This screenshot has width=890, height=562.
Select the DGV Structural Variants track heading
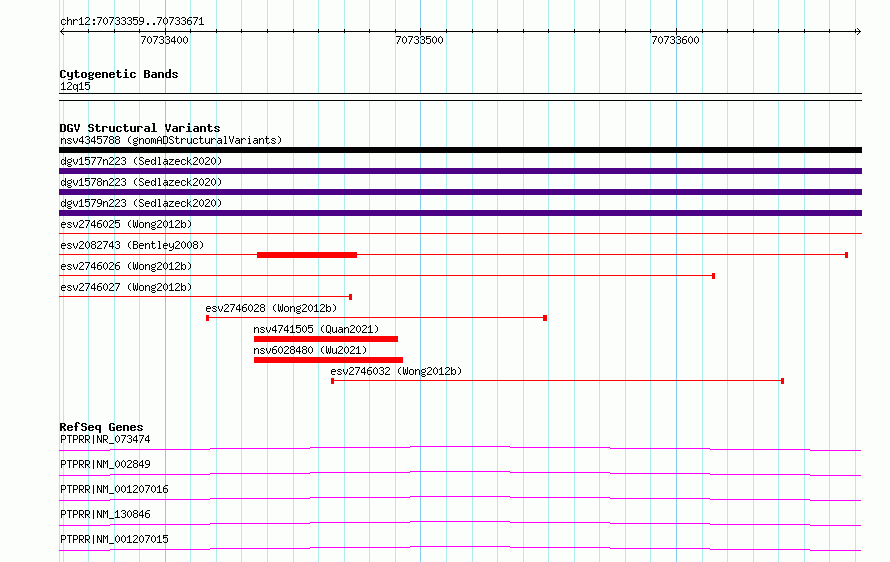pyautogui.click(x=140, y=128)
